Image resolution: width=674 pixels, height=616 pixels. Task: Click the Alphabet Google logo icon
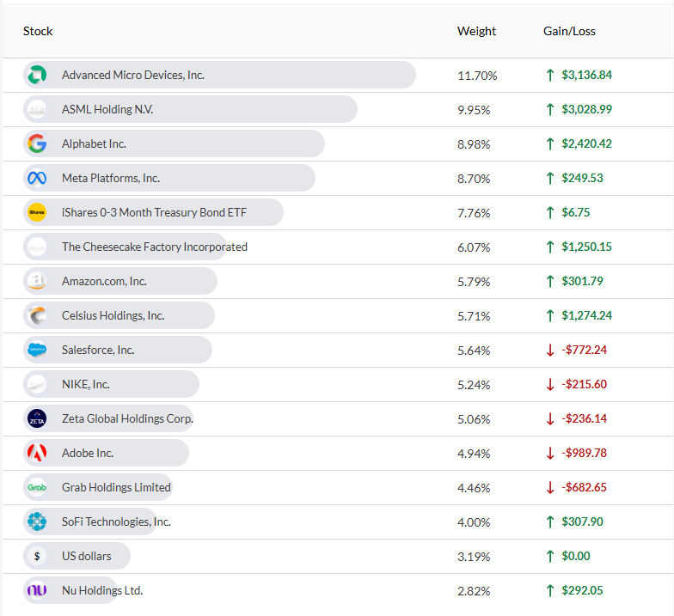37,143
